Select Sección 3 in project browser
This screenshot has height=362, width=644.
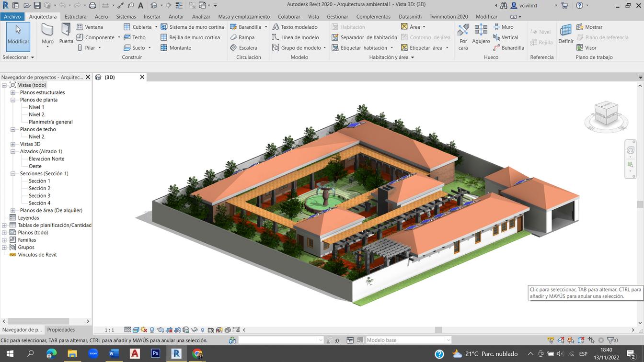coord(39,196)
